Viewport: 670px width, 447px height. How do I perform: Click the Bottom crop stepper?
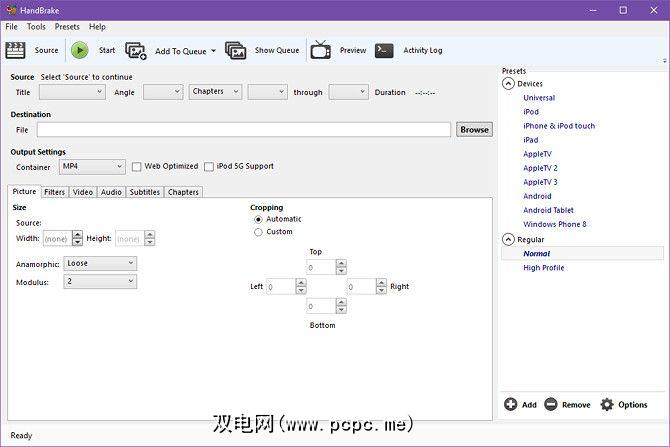coord(326,306)
